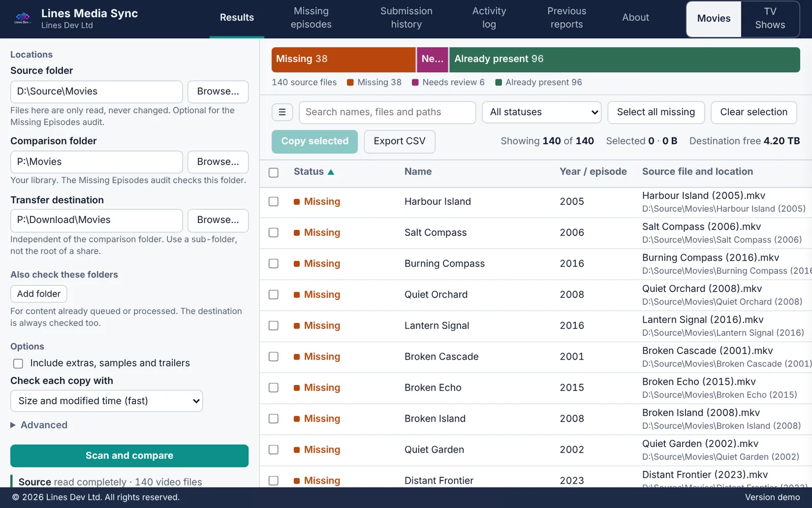The width and height of the screenshot is (812, 508).
Task: Focus the Search names, files and paths field
Action: pyautogui.click(x=387, y=112)
